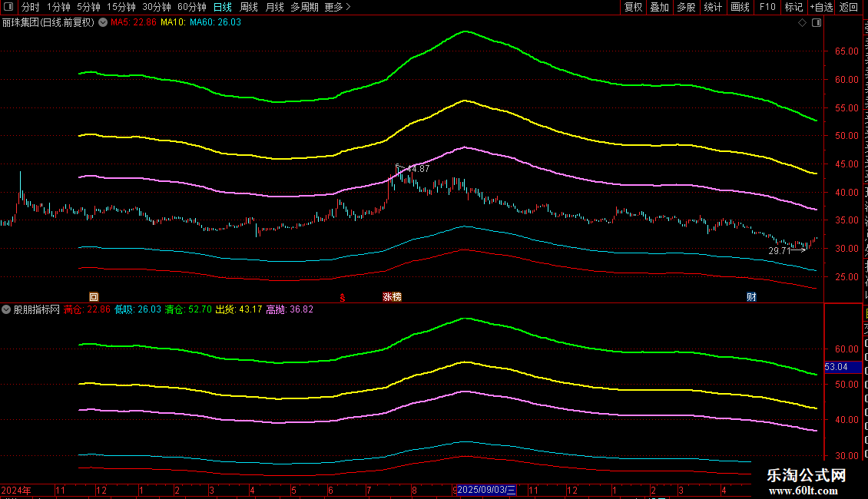Click the 多股 multi-stock button
Viewport: 868px width, 499px height.
click(x=686, y=7)
